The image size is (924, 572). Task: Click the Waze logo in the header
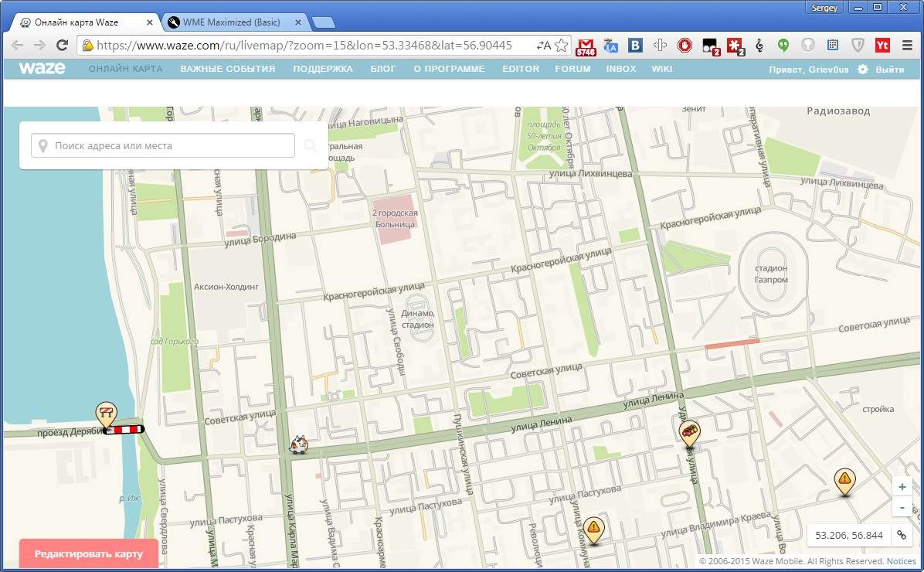pos(42,68)
